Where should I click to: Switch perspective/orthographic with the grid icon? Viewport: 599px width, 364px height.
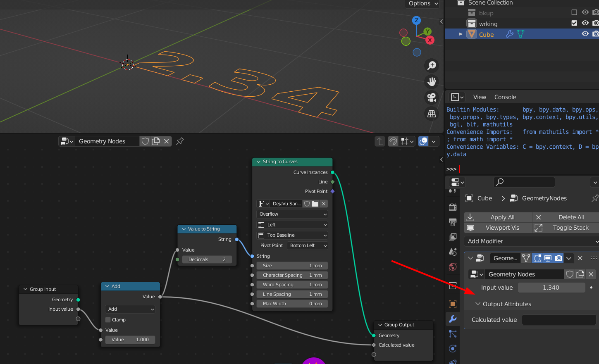(432, 114)
